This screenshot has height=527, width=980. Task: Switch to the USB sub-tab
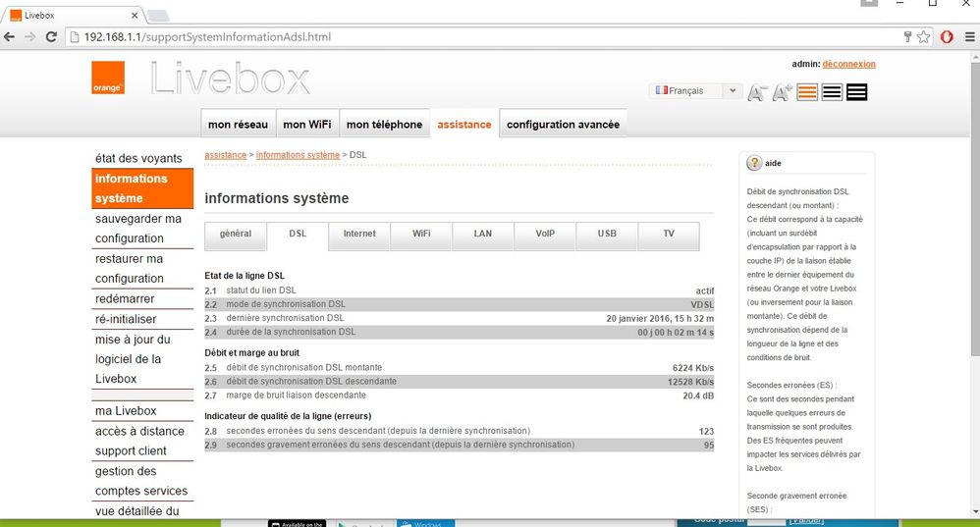[x=607, y=236]
